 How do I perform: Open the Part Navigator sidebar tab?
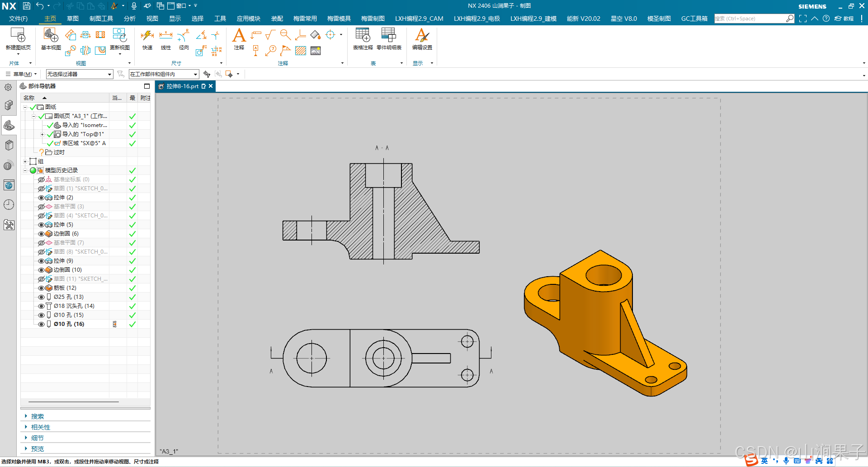9,125
